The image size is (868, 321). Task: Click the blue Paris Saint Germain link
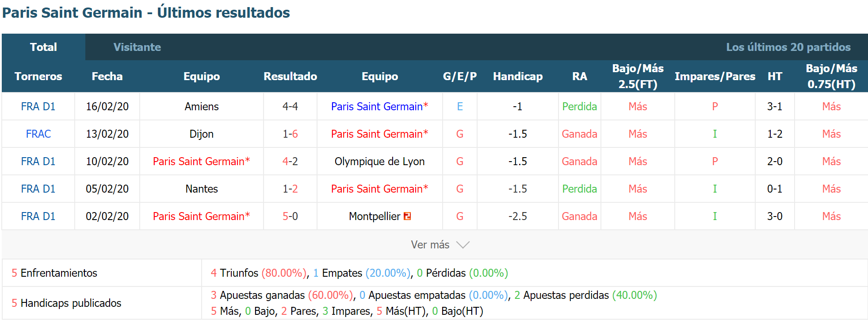379,107
